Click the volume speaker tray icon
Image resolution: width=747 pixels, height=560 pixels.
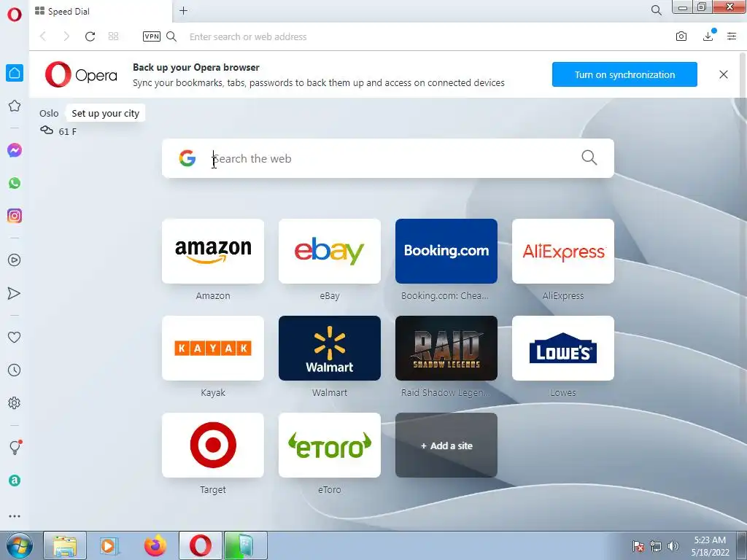(673, 545)
